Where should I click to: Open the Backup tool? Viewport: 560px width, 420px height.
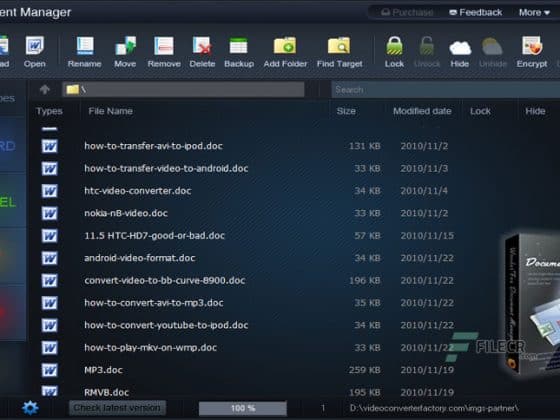point(239,52)
